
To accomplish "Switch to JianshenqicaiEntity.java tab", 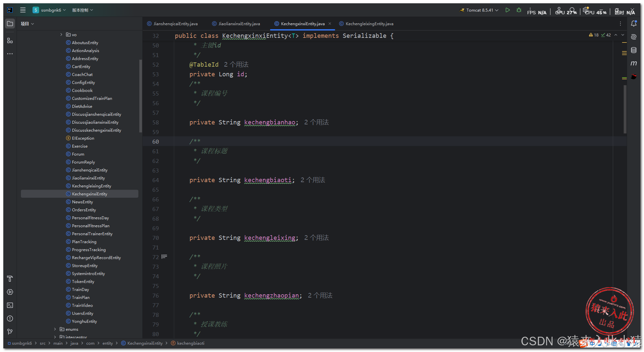I will pyautogui.click(x=172, y=24).
